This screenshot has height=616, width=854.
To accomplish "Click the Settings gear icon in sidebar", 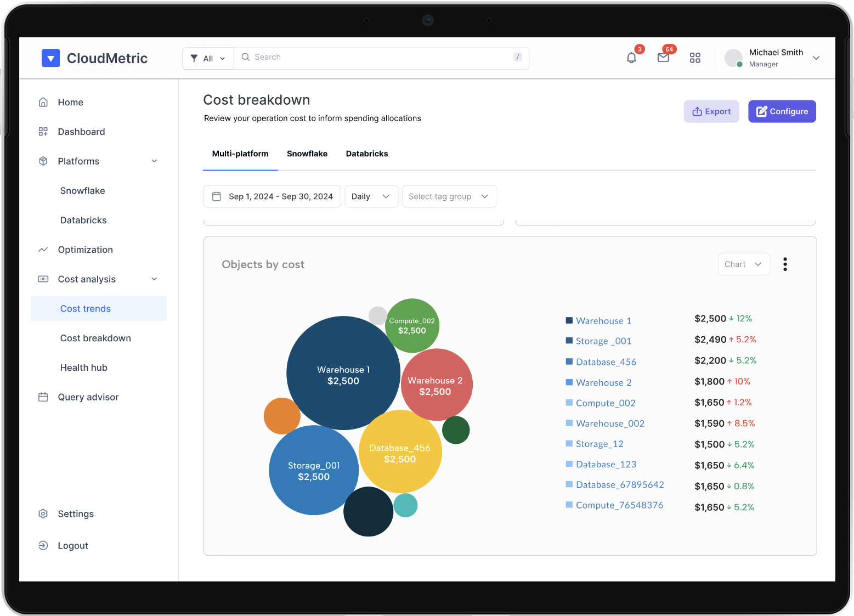I will 43,514.
